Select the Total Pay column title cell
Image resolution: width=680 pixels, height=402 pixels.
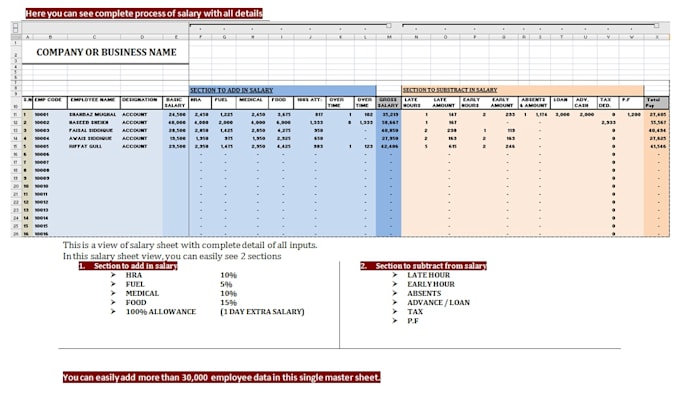[x=657, y=103]
